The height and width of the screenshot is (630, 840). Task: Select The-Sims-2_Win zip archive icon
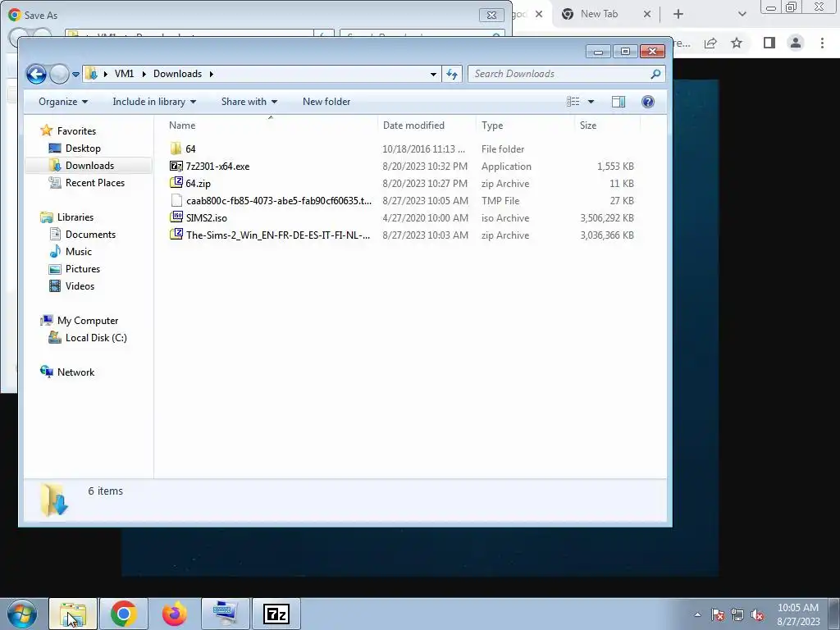[x=176, y=234]
